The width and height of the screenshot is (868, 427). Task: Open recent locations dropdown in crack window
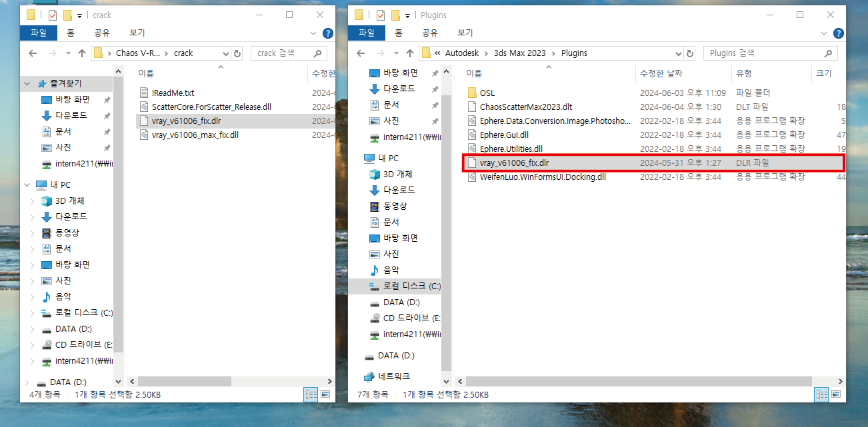pos(69,53)
